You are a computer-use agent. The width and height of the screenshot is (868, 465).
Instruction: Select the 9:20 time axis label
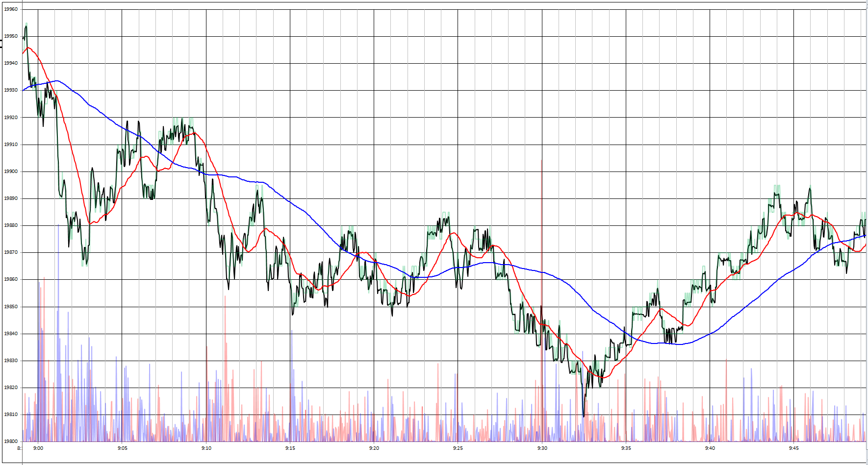click(374, 448)
